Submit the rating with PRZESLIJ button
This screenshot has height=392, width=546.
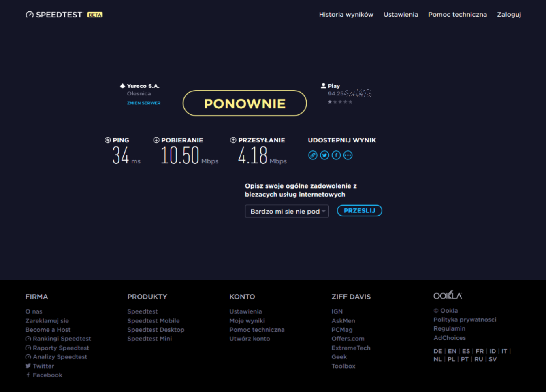click(x=359, y=211)
